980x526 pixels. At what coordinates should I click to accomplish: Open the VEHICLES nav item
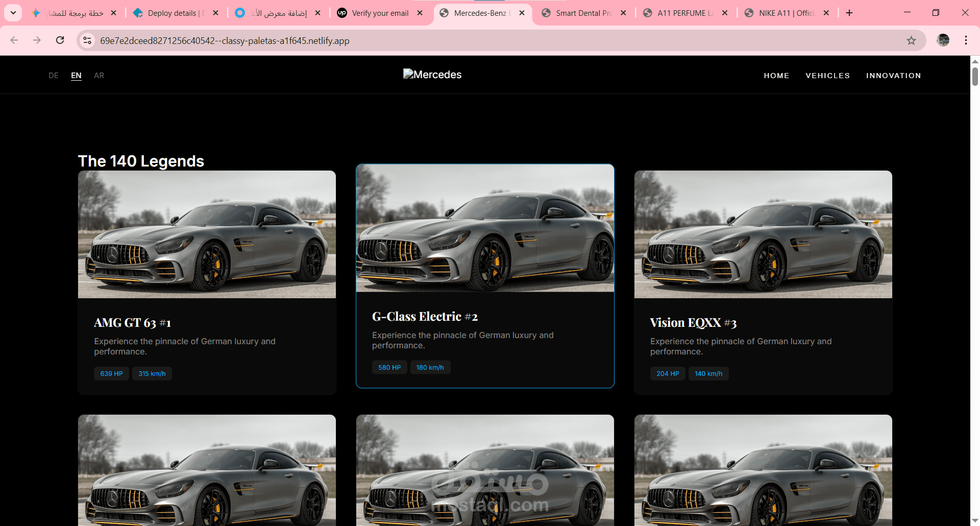click(828, 76)
